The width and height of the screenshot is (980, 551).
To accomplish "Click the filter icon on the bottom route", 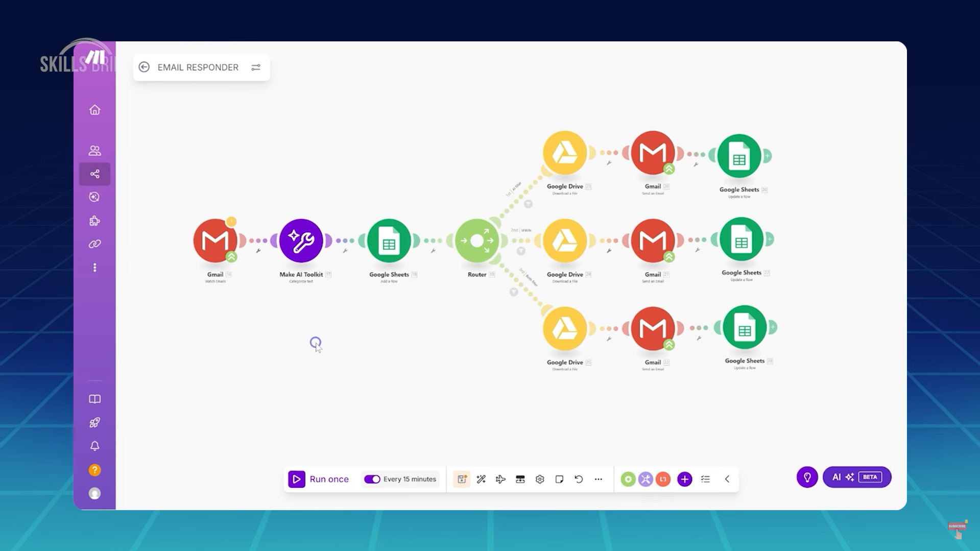I will pos(514,292).
